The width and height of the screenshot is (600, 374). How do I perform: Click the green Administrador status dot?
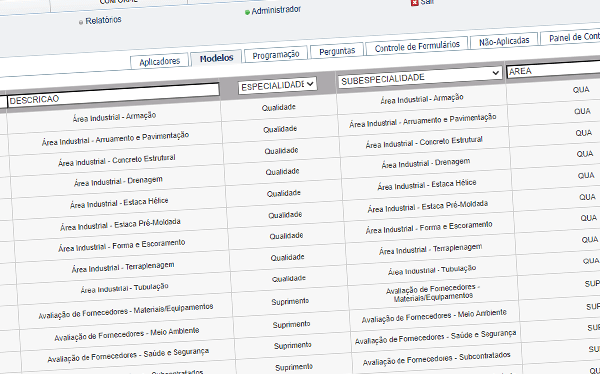point(247,13)
